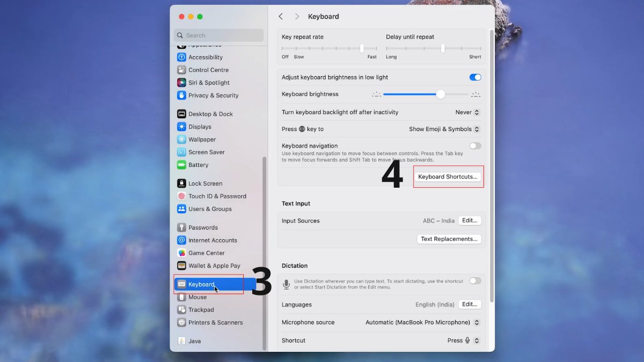Click the "English (India)" language value

point(435,305)
